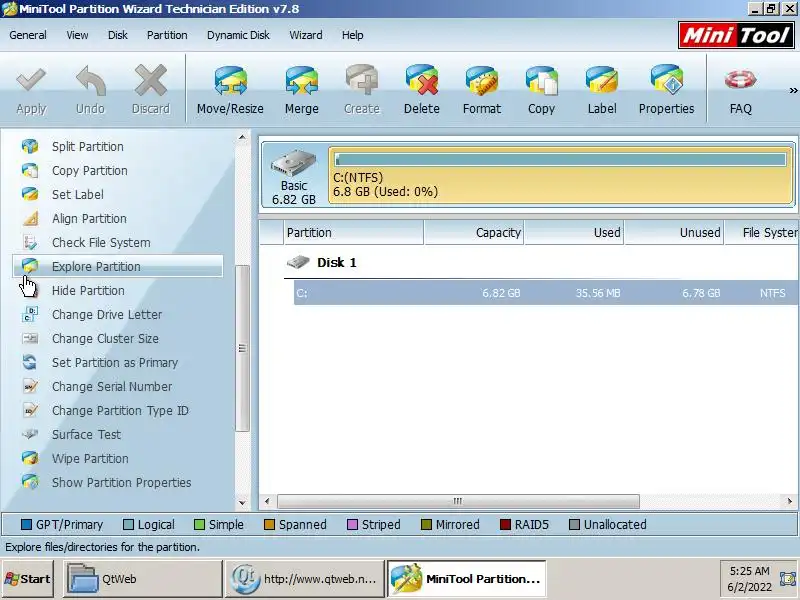Click the GPT/Primary legend color swatch
Viewport: 800px width, 600px height.
click(x=26, y=524)
